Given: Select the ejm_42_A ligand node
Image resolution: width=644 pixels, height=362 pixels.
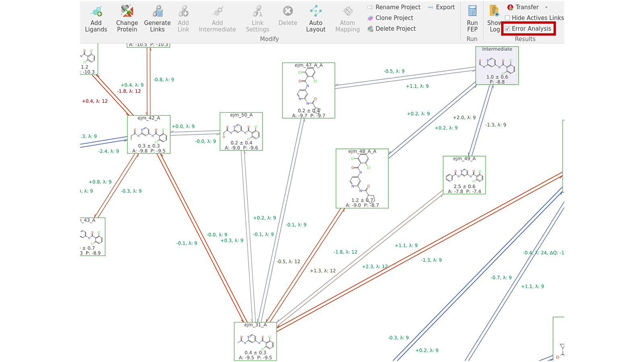Looking at the screenshot, I should coord(149,134).
